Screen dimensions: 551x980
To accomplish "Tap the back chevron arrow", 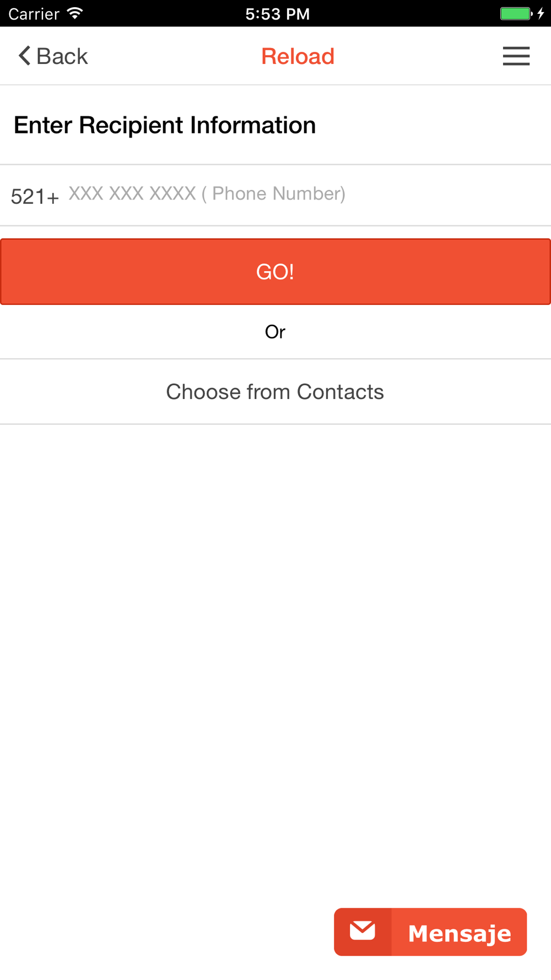I will [24, 56].
